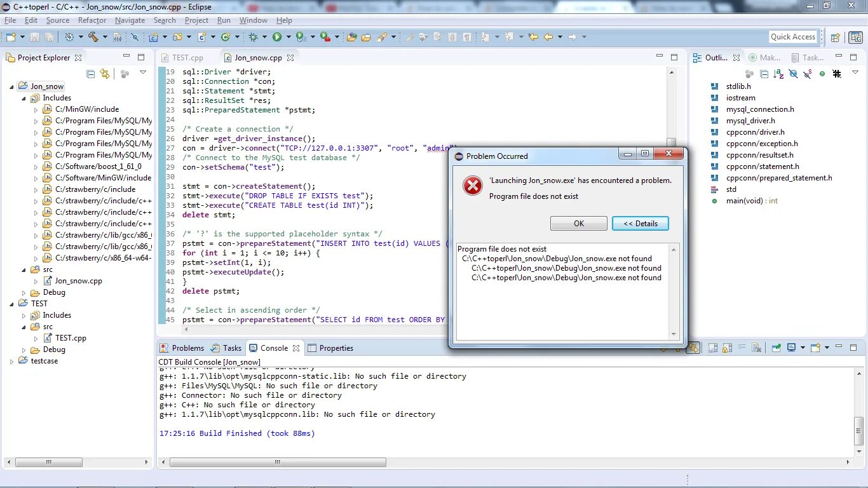Viewport: 868px width, 488px height.
Task: Click the New C++ Class icon
Action: tap(226, 37)
